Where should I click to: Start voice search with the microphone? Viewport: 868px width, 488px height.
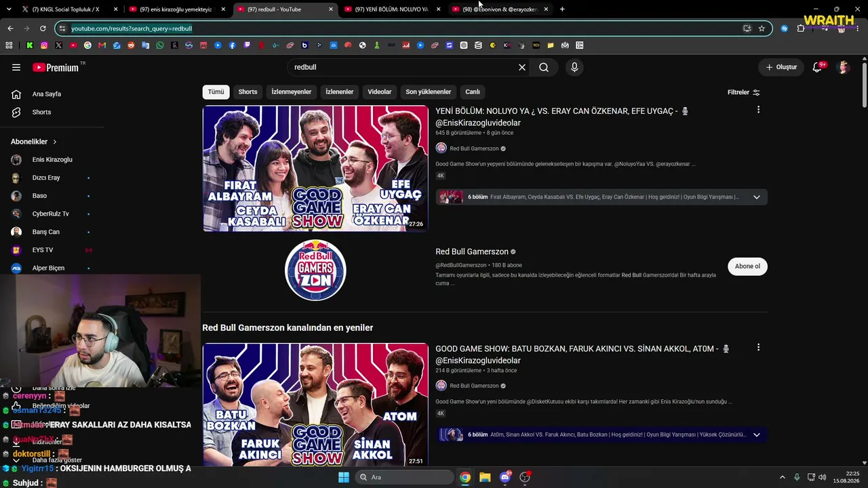[574, 67]
